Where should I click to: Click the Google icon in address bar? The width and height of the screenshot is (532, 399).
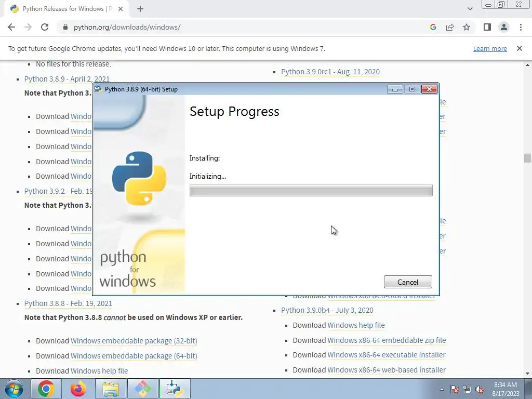433,27
